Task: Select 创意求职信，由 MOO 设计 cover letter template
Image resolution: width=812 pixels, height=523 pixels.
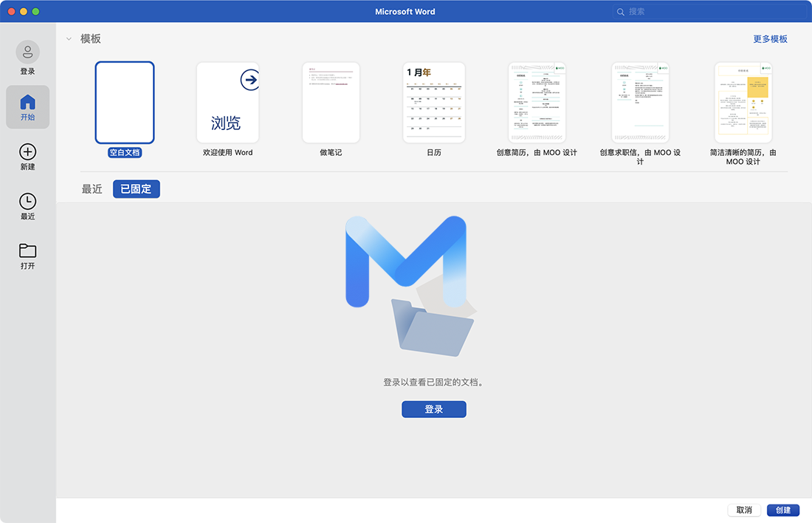Action: (640, 103)
